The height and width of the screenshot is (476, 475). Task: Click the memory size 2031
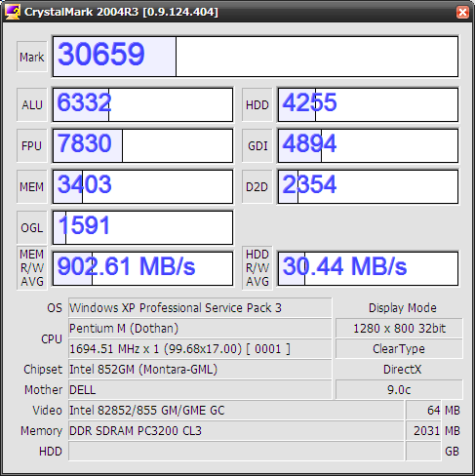click(x=423, y=430)
